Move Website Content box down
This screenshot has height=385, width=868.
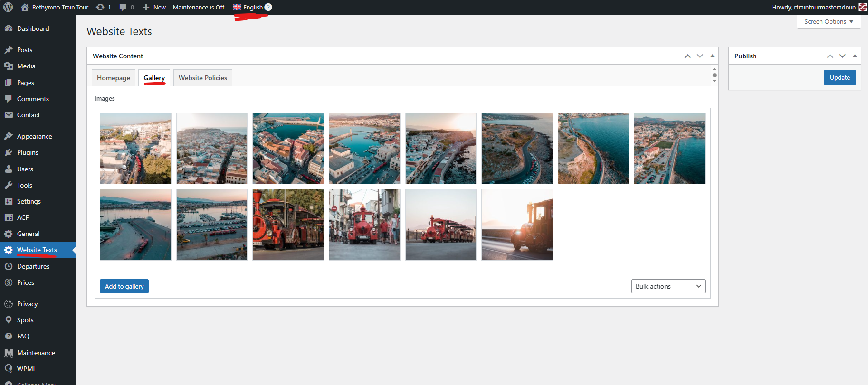click(x=700, y=56)
